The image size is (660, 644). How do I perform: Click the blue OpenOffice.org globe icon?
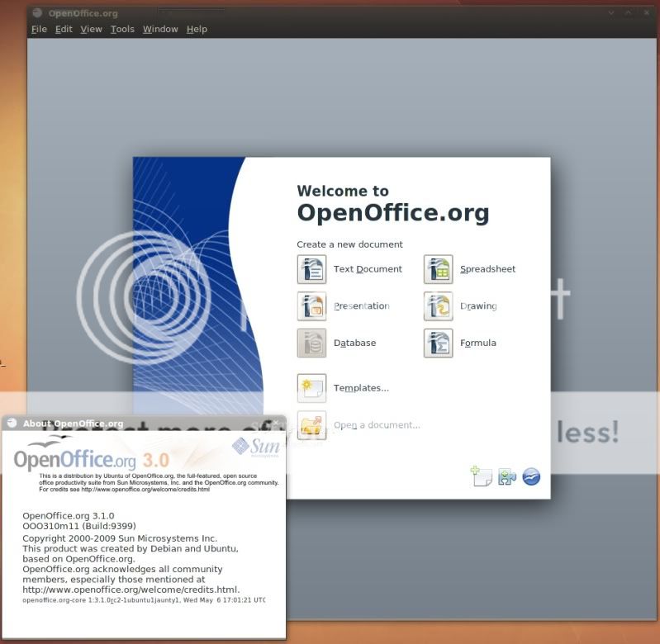pos(531,477)
